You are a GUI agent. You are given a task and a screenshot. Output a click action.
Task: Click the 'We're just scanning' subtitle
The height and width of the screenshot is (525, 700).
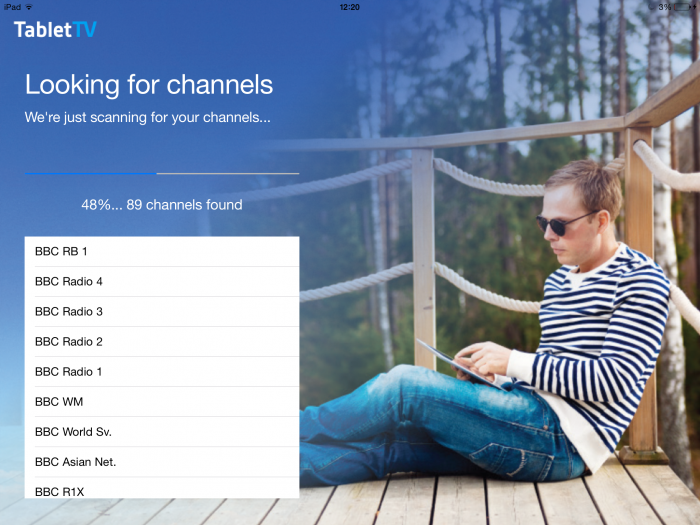pyautogui.click(x=147, y=117)
